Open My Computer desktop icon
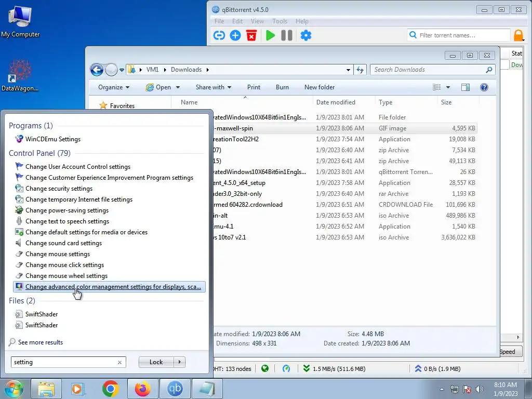The image size is (532, 399). tap(20, 21)
